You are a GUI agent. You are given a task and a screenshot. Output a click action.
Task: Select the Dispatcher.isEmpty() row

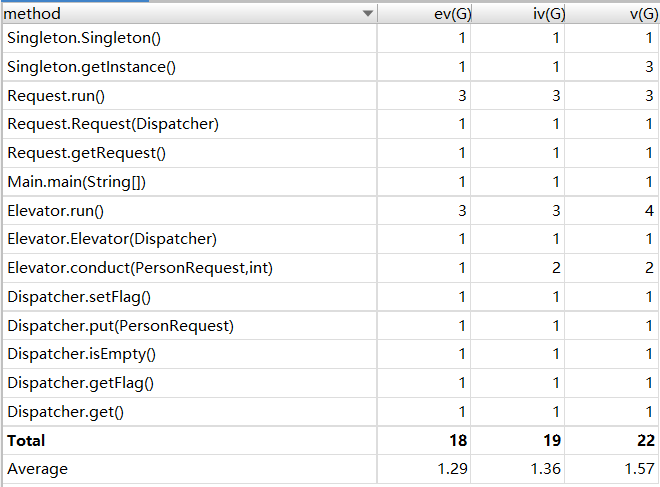point(330,354)
